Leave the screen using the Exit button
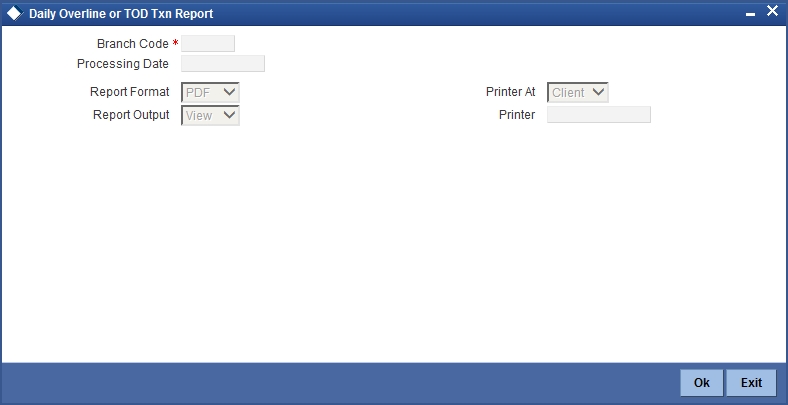Image resolution: width=788 pixels, height=405 pixels. tap(751, 383)
